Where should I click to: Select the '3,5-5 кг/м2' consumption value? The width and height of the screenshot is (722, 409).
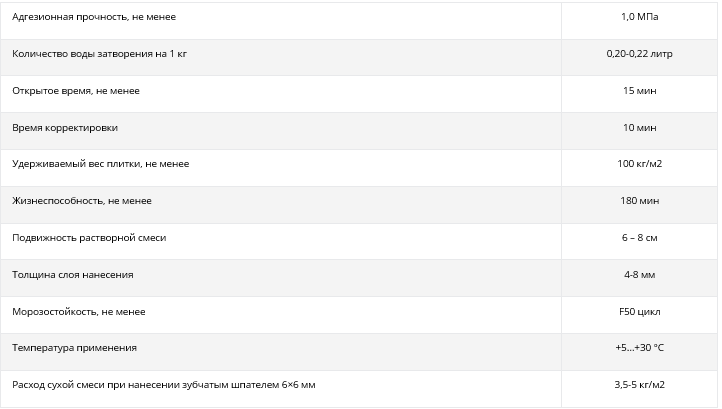tap(639, 385)
